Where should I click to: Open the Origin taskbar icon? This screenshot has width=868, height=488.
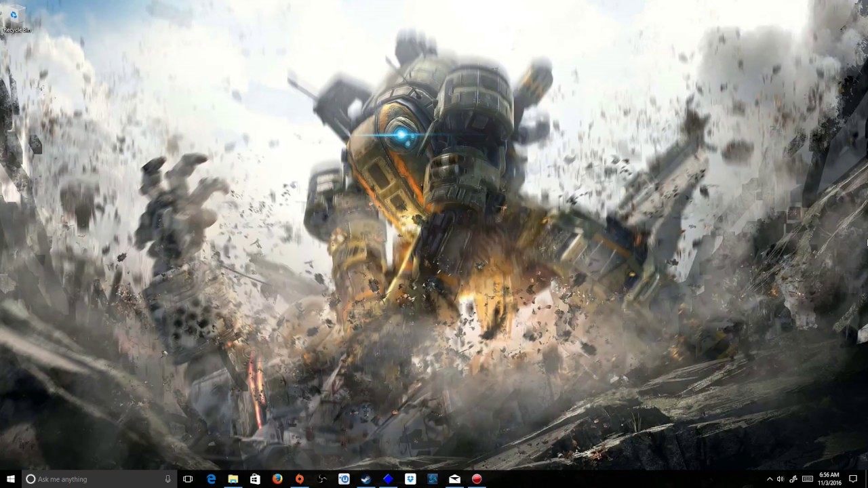pyautogui.click(x=299, y=479)
